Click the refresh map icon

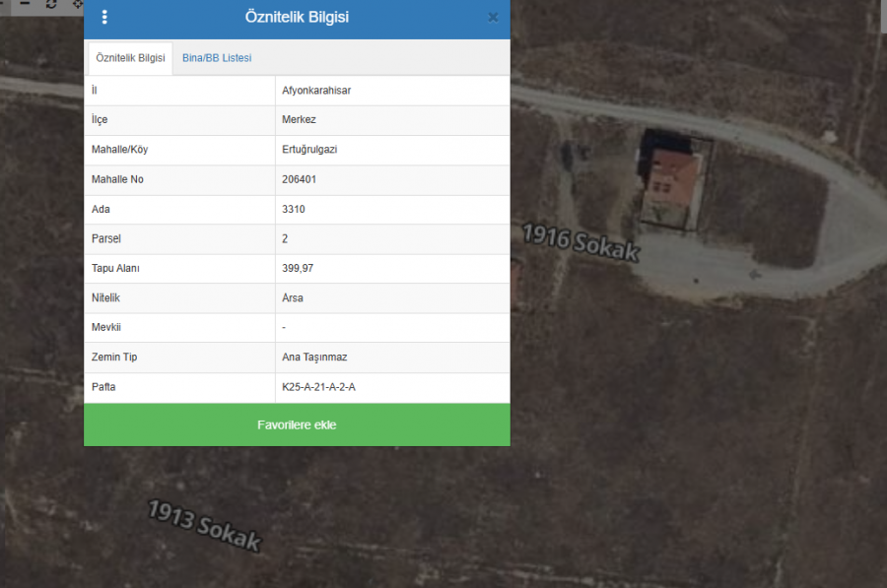[51, 4]
